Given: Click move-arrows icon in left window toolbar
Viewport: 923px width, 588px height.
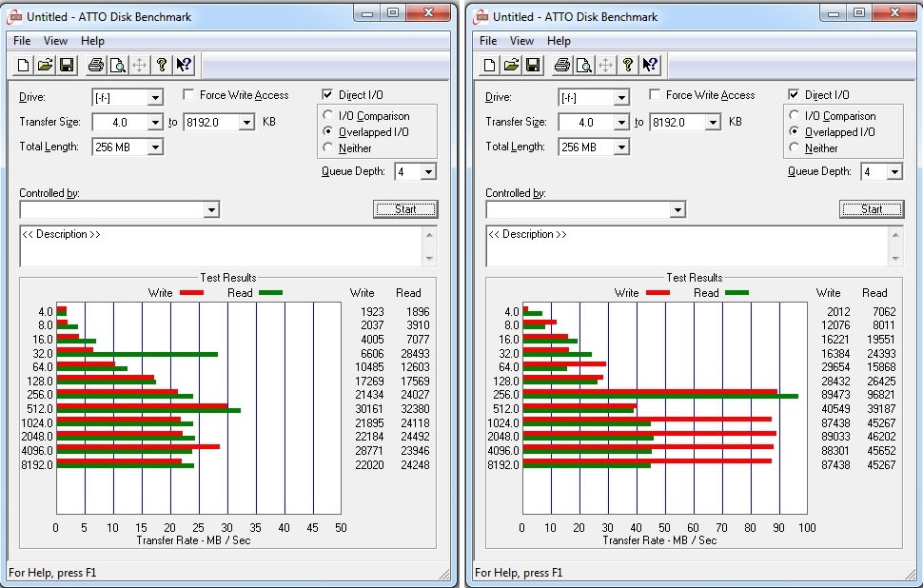Looking at the screenshot, I should [140, 65].
